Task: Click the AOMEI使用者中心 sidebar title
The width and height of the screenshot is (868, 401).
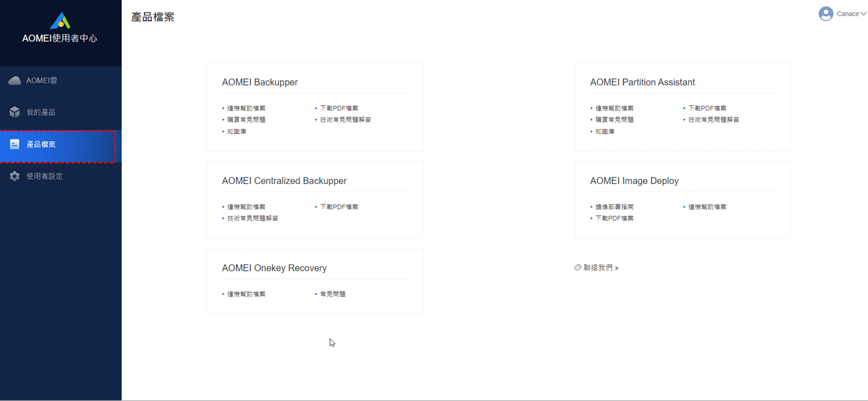Action: point(60,38)
